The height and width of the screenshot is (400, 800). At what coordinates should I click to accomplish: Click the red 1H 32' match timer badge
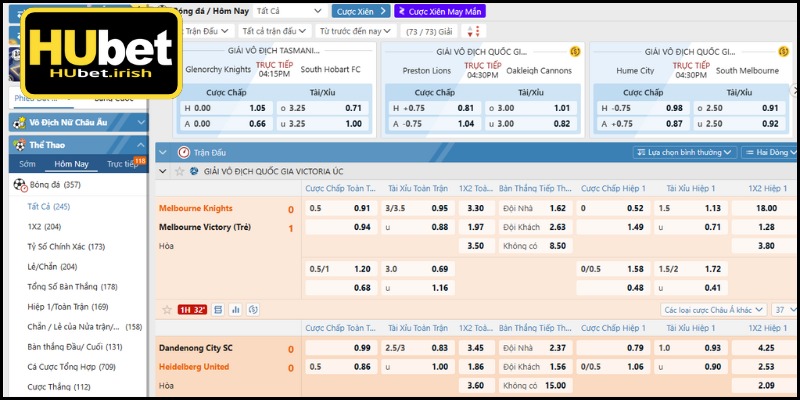192,310
